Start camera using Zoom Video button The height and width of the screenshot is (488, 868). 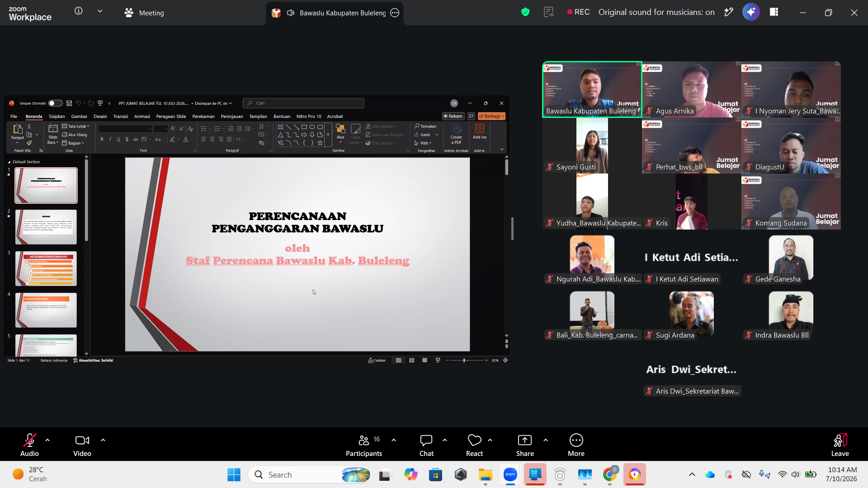click(x=82, y=445)
